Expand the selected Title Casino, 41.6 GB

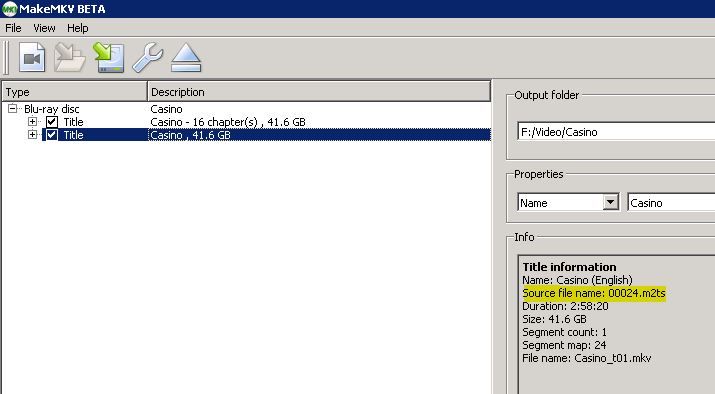(32, 135)
